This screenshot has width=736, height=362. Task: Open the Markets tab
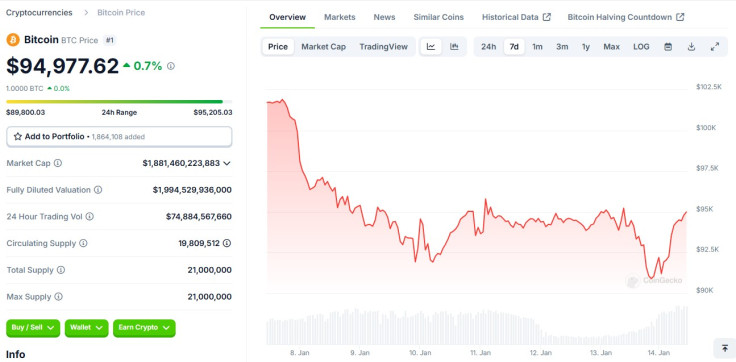pos(339,17)
